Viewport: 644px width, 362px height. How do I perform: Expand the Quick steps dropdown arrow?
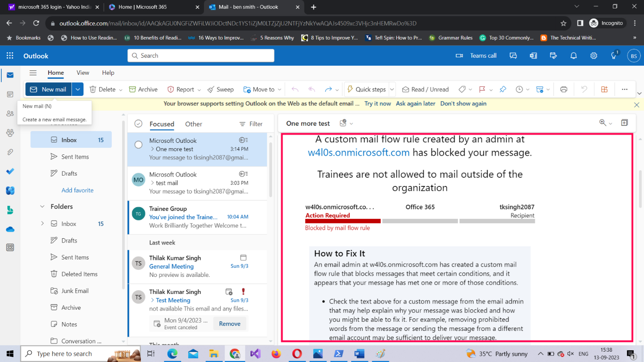(392, 90)
